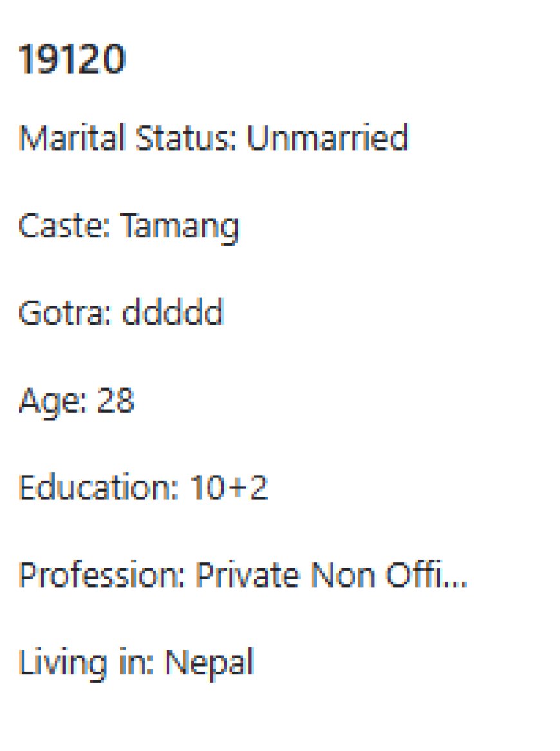The image size is (560, 751).
Task: Open profile ID 19120 heading
Action: click(x=71, y=60)
